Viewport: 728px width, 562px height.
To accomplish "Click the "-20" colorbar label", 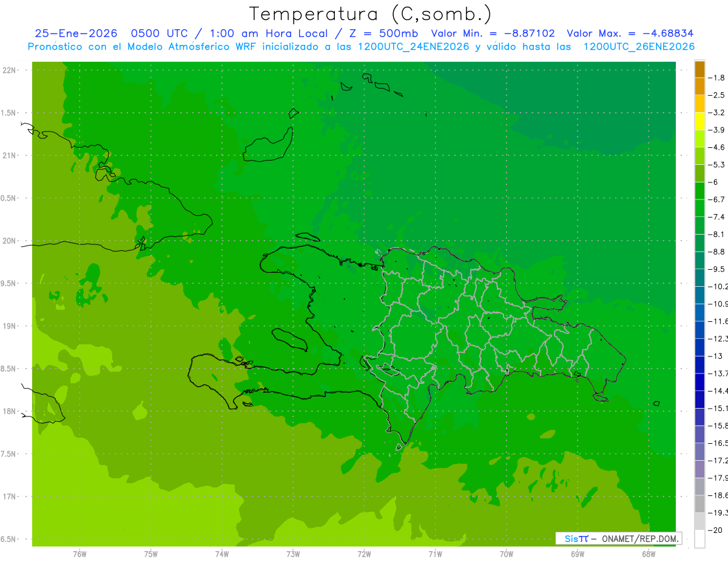I will tap(716, 530).
